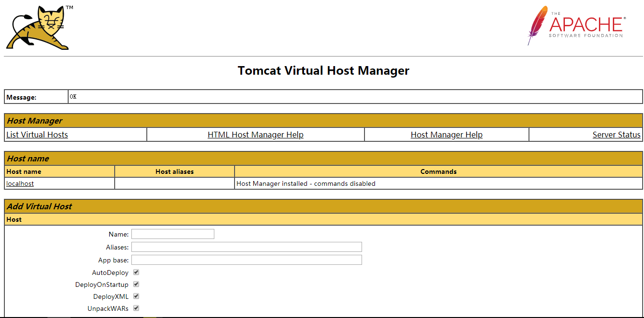Screen dimensions: 644x318
Task: Click the Apache Software Foundation logo
Action: click(x=576, y=26)
